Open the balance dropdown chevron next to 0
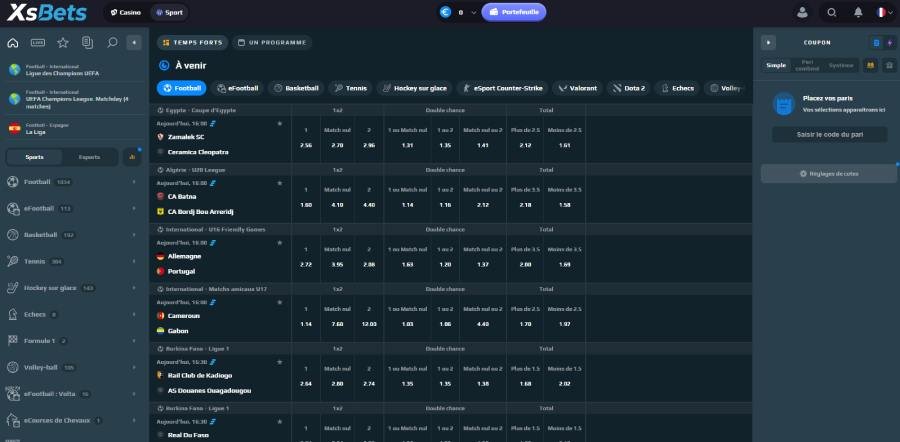The width and height of the screenshot is (900, 442). (474, 13)
